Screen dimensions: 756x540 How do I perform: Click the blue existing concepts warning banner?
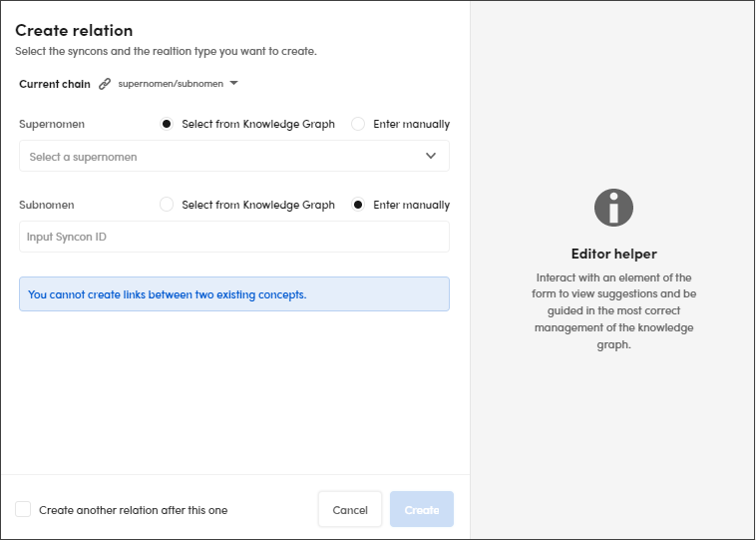point(233,294)
